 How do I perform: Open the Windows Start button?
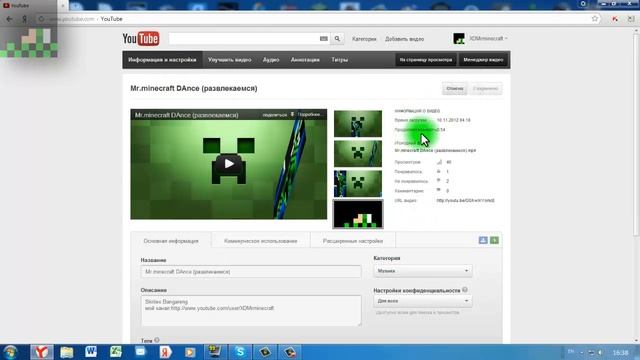click(x=10, y=352)
